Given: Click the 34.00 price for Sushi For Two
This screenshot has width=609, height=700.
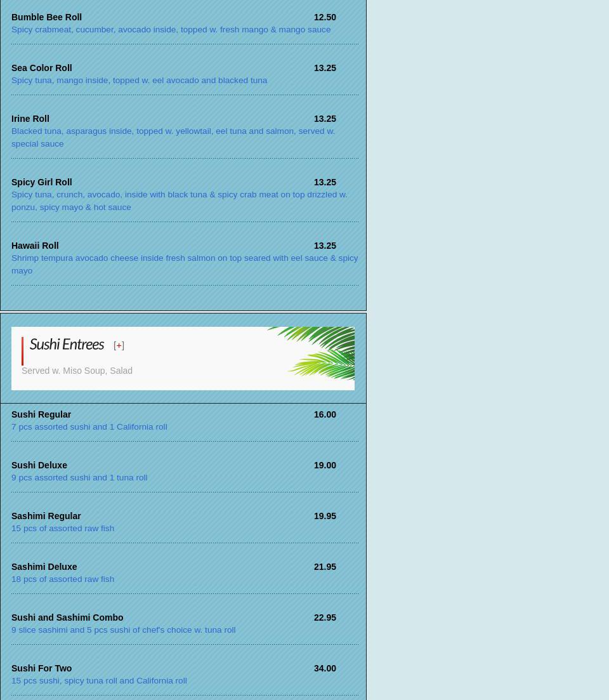Looking at the screenshot, I should [x=325, y=668].
